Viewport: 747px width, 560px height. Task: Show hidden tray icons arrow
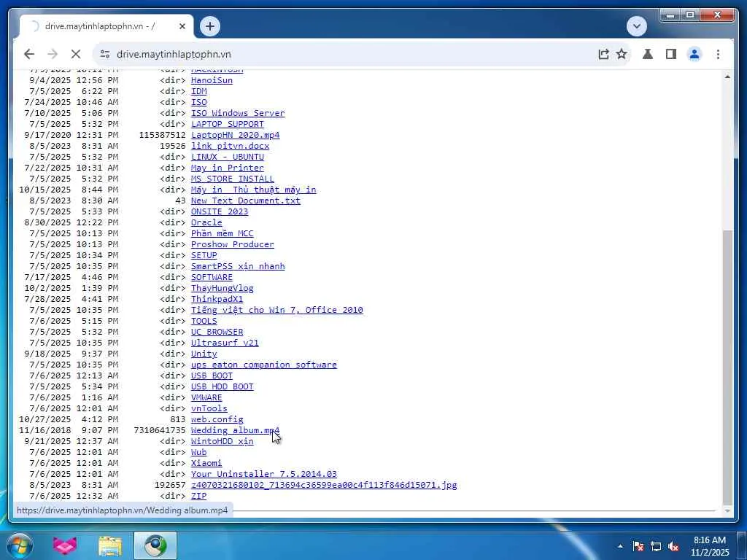(x=620, y=546)
